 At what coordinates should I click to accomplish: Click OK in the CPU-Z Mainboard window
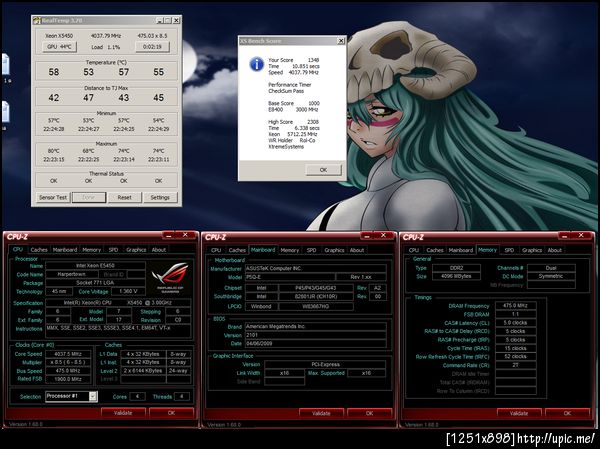tap(369, 413)
